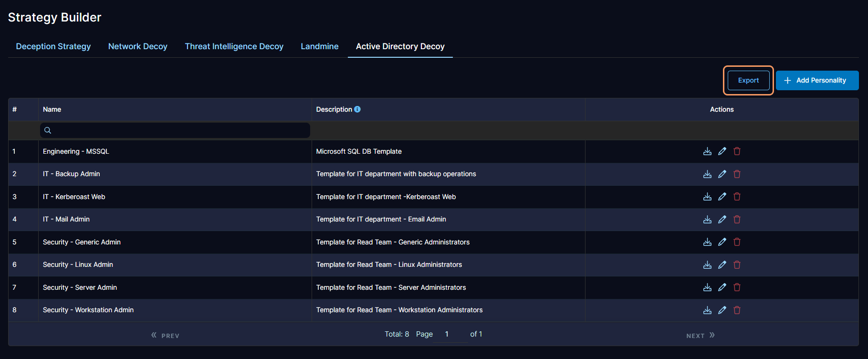Edit the IT - Backup Admin personality
Screen dimensions: 868x359
pos(722,174)
